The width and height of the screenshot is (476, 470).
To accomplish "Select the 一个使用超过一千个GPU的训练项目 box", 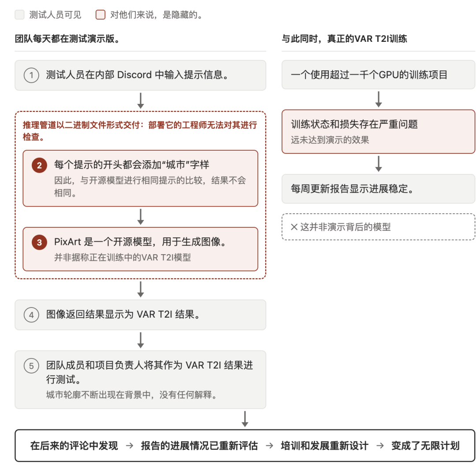I will click(x=378, y=74).
